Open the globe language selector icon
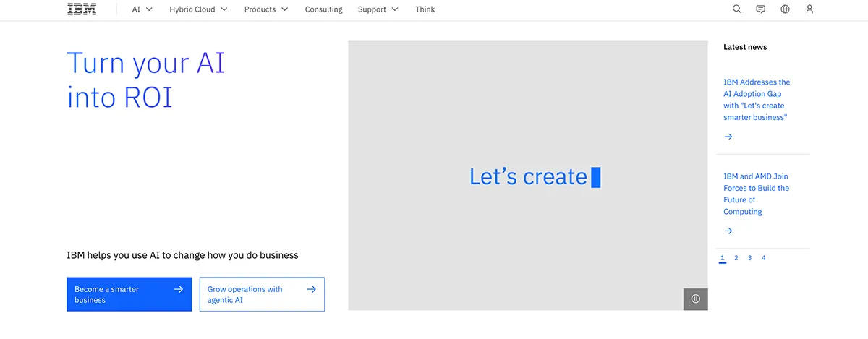 pos(786,9)
